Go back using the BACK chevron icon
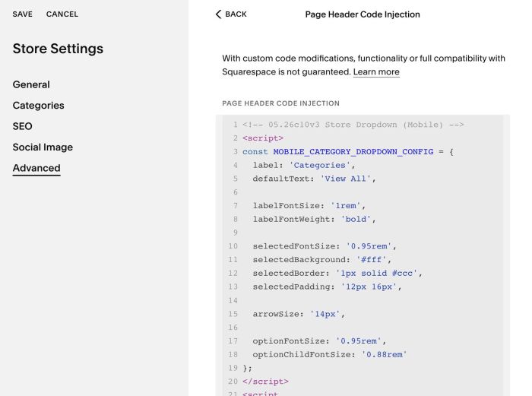 click(219, 14)
